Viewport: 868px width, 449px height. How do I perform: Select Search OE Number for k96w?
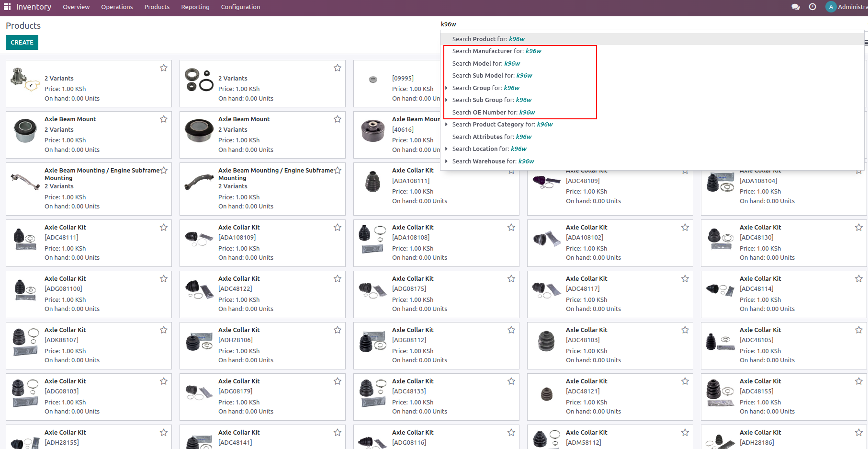point(493,113)
